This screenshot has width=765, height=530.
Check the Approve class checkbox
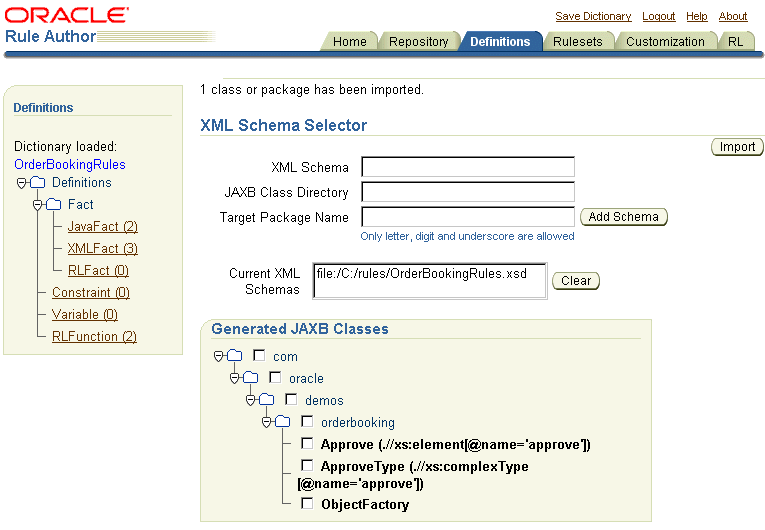click(x=307, y=443)
